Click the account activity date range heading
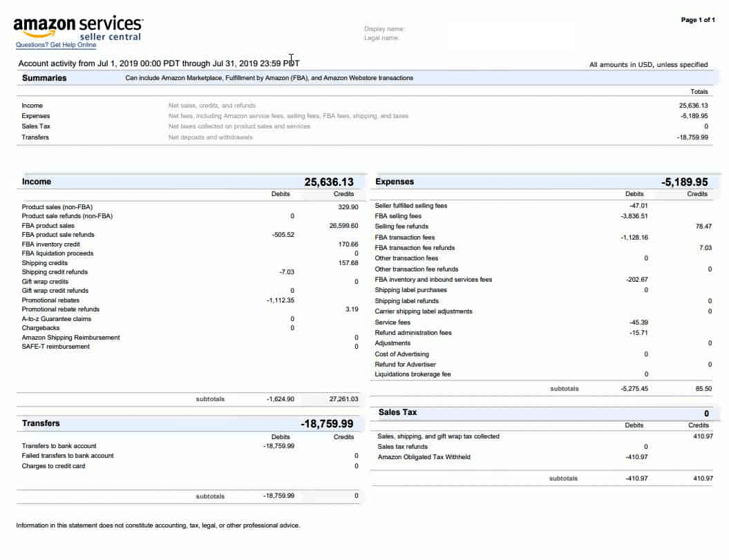The width and height of the screenshot is (729, 560). (x=159, y=64)
